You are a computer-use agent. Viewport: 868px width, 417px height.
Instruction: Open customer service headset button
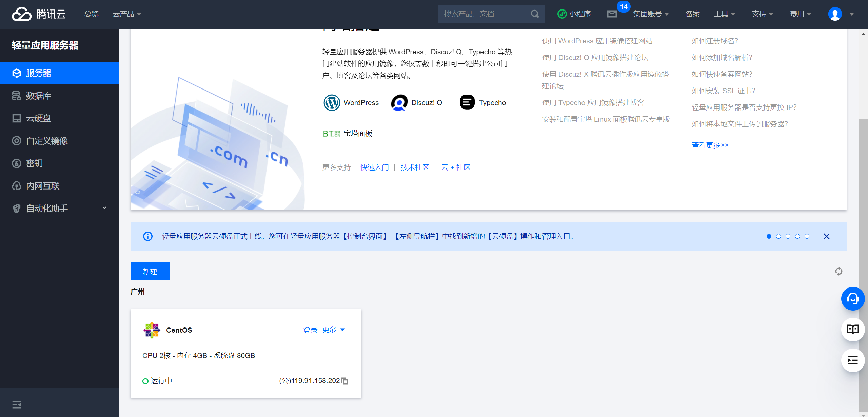click(x=852, y=299)
